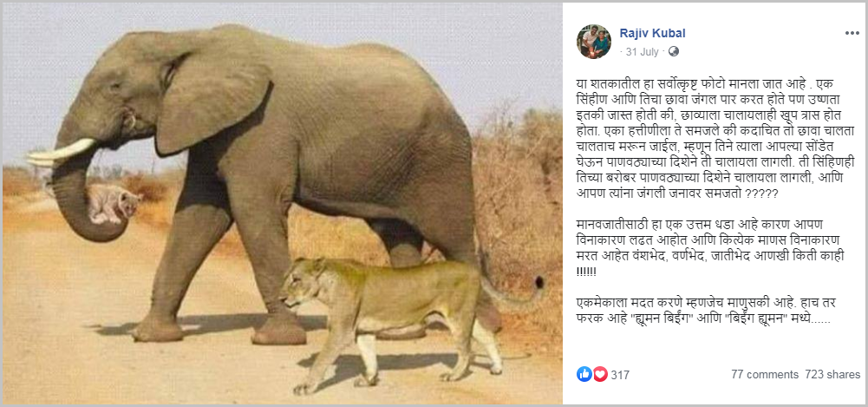This screenshot has height=407, width=868.
Task: Select the lioness walking in the photo
Action: click(x=411, y=321)
